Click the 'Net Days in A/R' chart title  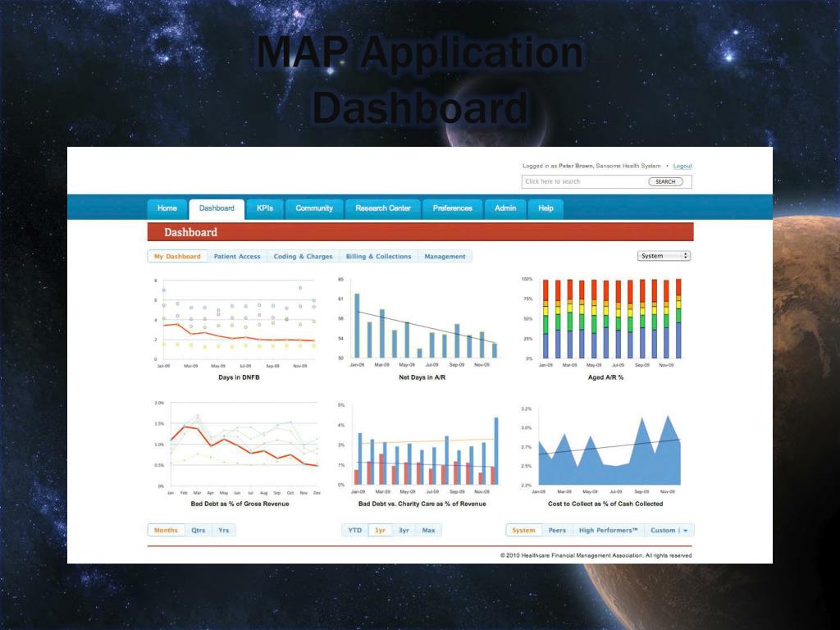422,377
